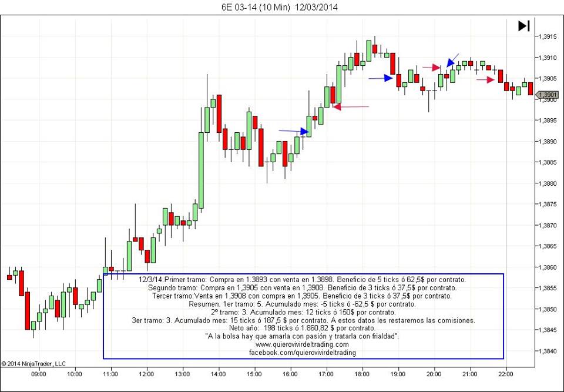Image resolution: width=564 pixels, height=392 pixels.
Task: Select the red arrow near 21:45
Action: tap(486, 80)
